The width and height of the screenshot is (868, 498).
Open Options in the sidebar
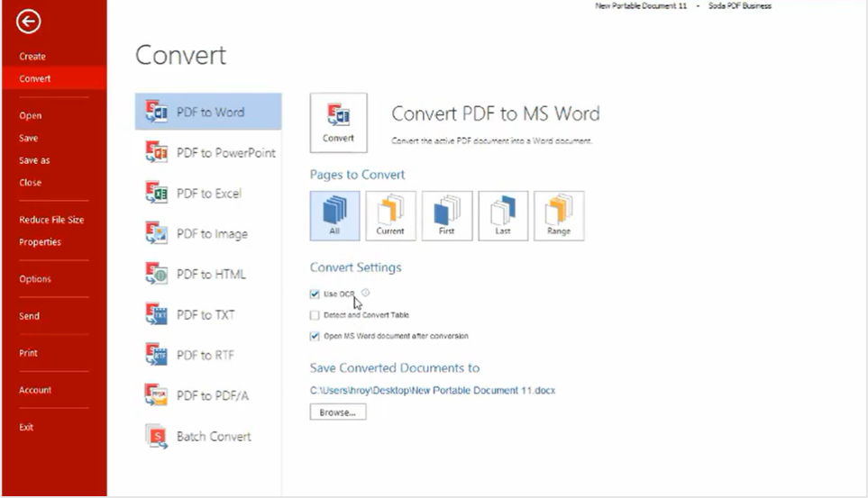tap(35, 279)
